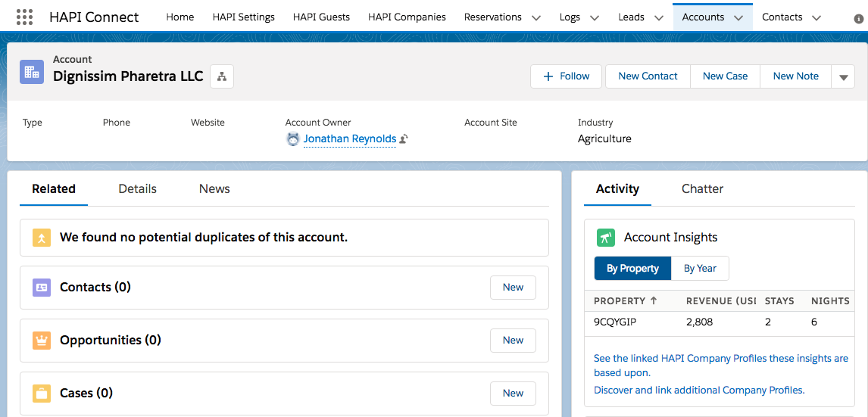
Task: Sort by the Property column arrow
Action: 653,301
